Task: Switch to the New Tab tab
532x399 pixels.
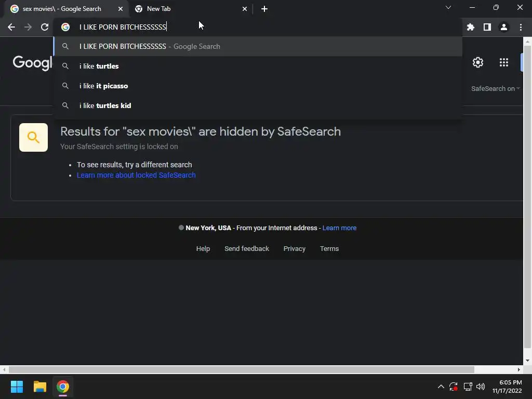Action: (x=191, y=9)
